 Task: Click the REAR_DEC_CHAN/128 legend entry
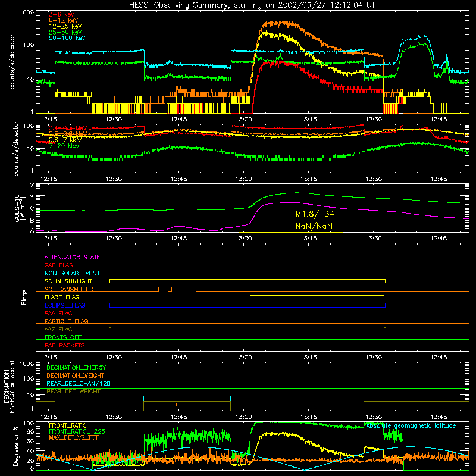pos(79,383)
